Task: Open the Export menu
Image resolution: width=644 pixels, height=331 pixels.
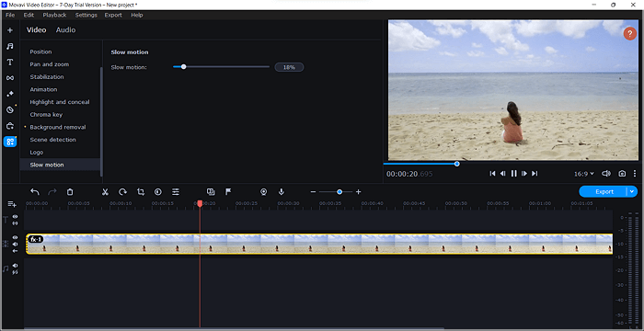Action: [x=113, y=15]
